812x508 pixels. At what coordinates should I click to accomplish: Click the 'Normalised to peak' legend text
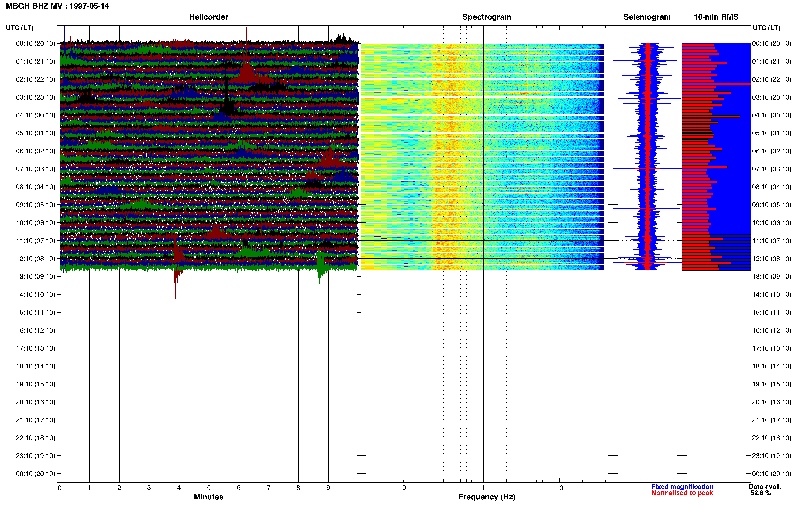pos(682,493)
